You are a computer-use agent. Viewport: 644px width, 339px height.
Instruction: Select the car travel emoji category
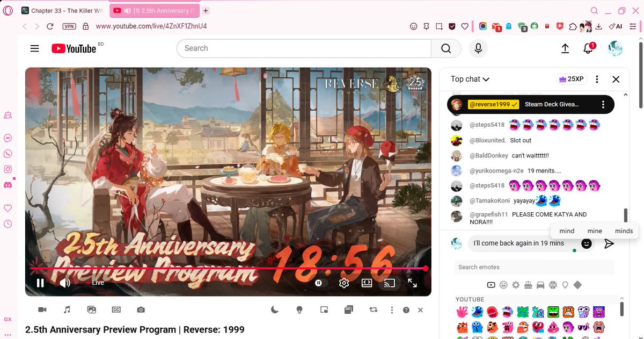coord(540,285)
